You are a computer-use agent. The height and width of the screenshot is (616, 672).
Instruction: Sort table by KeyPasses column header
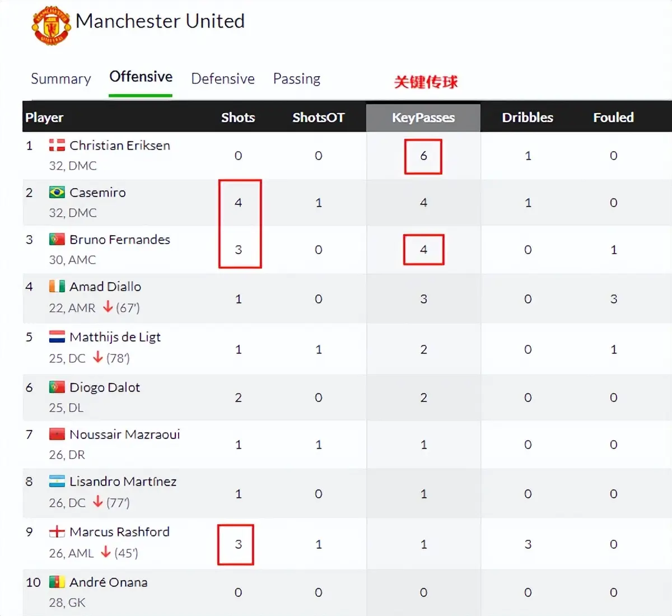coord(423,118)
